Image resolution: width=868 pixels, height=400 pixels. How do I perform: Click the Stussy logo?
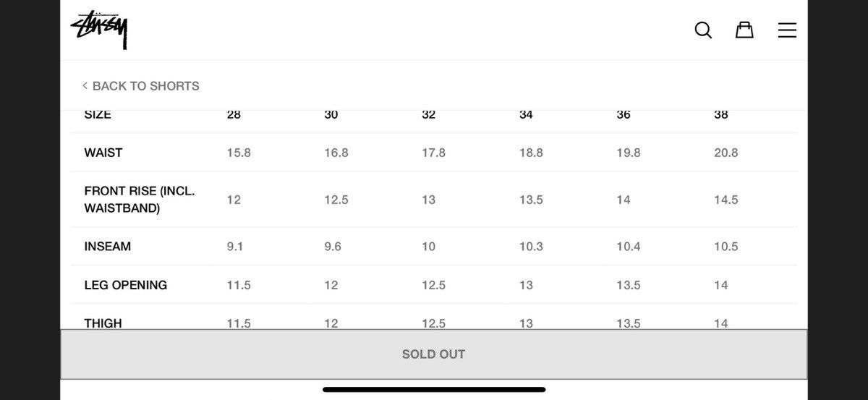[100, 30]
